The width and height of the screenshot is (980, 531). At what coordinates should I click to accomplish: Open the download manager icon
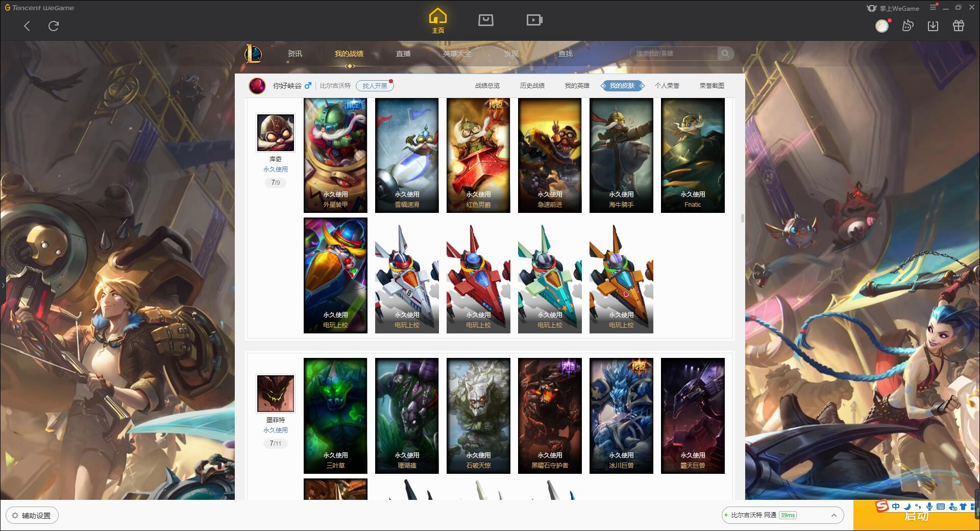coord(933,26)
